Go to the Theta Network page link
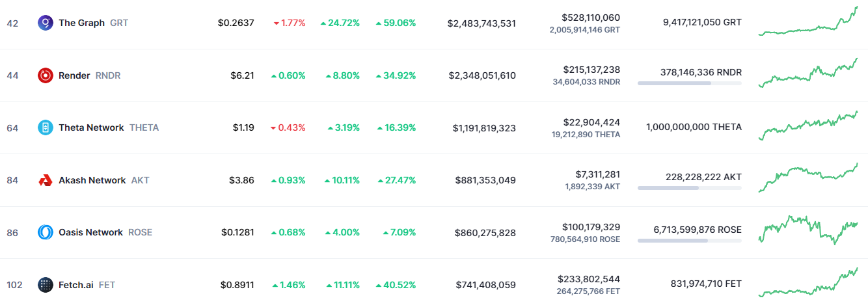The height and width of the screenshot is (307, 868). coord(91,127)
